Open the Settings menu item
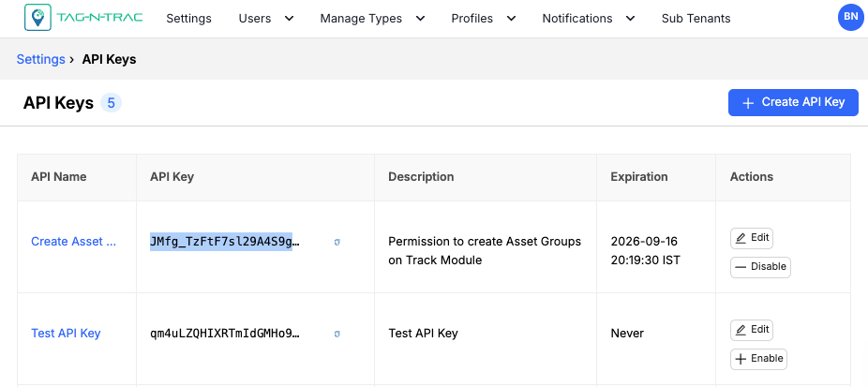Screen dimensions: 868x387 pyautogui.click(x=188, y=19)
